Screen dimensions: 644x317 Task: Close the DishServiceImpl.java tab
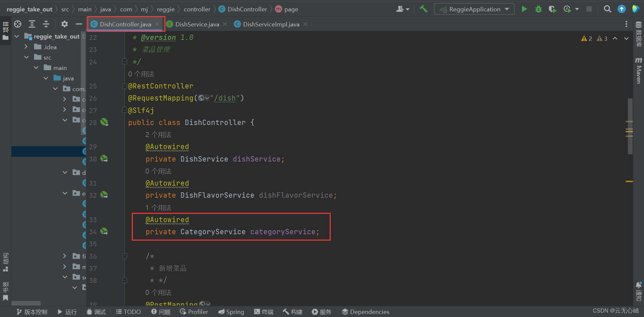pyautogui.click(x=305, y=24)
